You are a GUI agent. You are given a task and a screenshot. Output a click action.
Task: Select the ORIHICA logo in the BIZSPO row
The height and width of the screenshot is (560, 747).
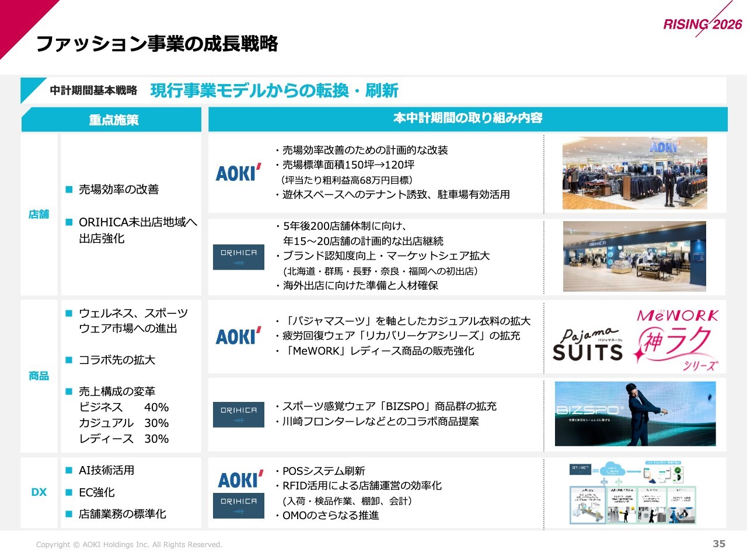(239, 414)
